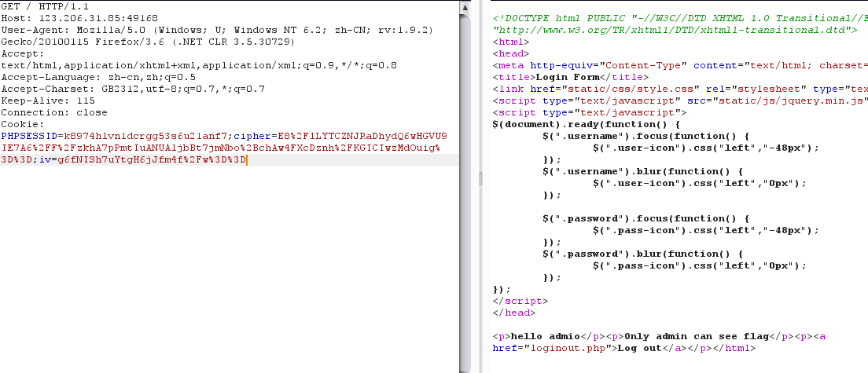
Task: Click the request pane vertical scrollbar
Action: pyautogui.click(x=464, y=186)
